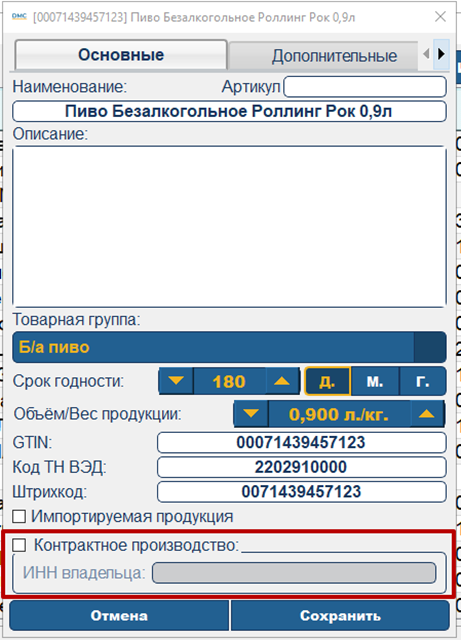The width and height of the screenshot is (461, 640).
Task: Click the volume value 0,900 л./кг.
Action: pyautogui.click(x=339, y=414)
